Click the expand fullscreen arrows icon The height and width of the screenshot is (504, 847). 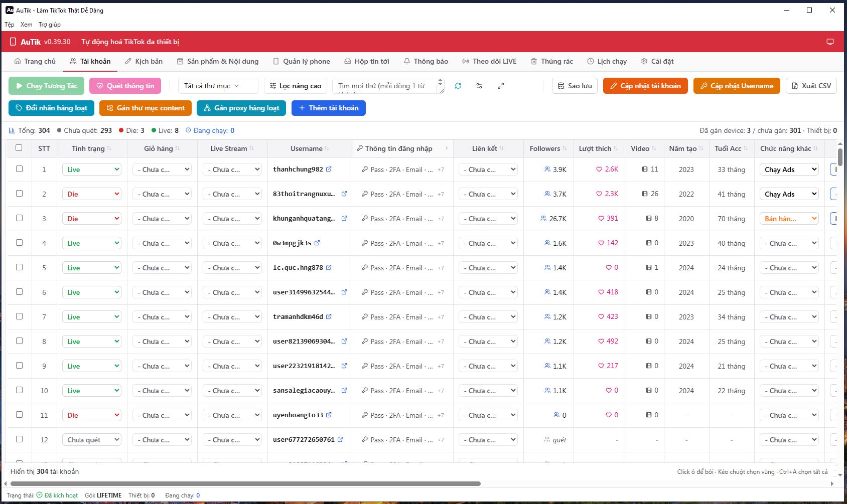(x=500, y=86)
